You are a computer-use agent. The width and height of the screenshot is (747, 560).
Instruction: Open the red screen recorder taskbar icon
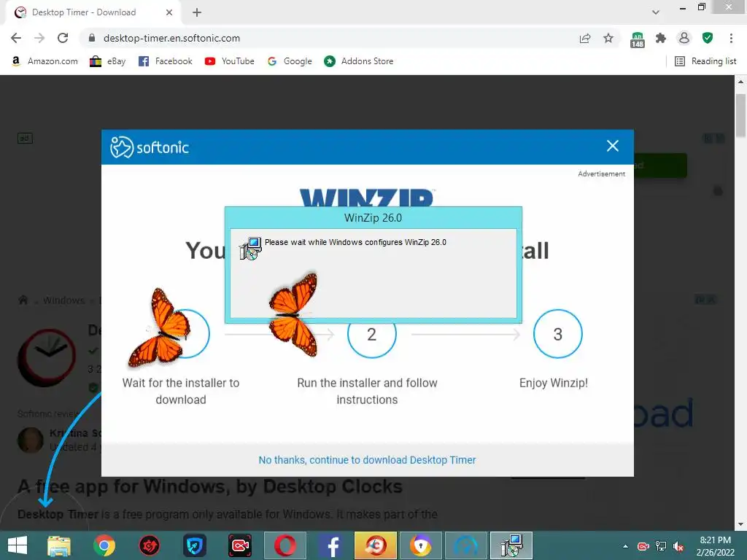(x=239, y=545)
